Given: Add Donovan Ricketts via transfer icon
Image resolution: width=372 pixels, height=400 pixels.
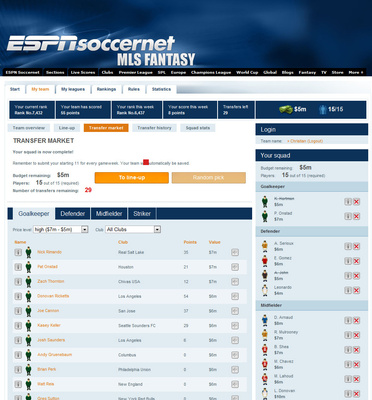Looking at the screenshot, I should coord(235,296).
